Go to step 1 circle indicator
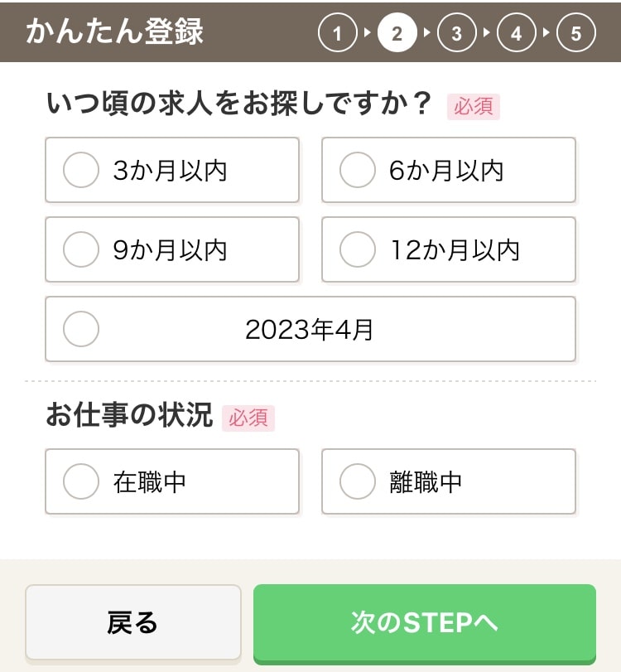 tap(338, 33)
